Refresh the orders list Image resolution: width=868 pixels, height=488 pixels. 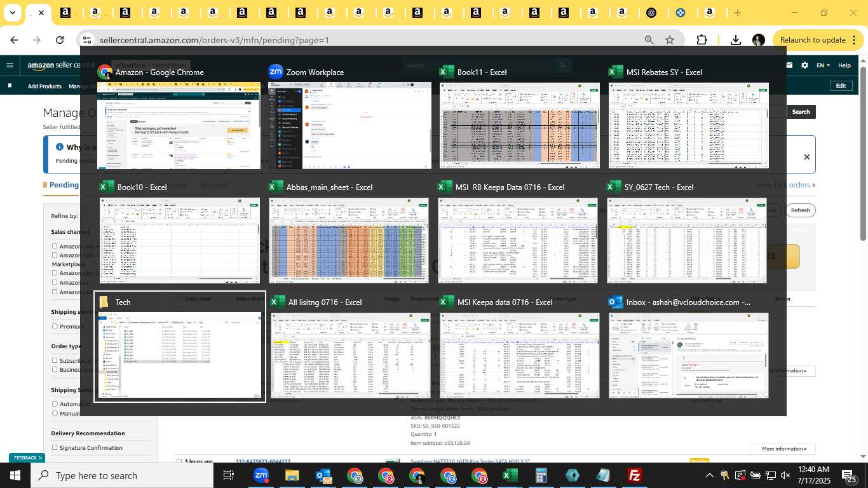tap(800, 210)
